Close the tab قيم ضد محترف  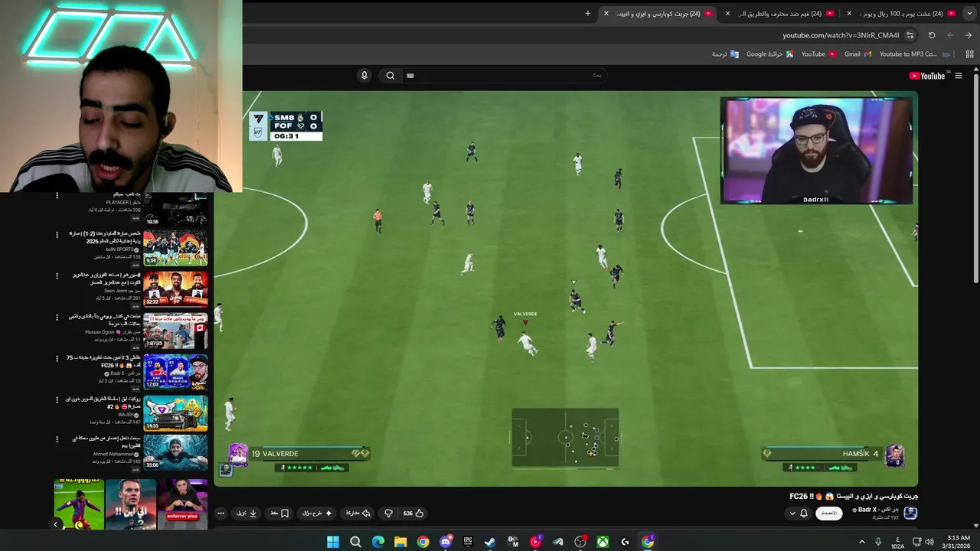(x=727, y=13)
